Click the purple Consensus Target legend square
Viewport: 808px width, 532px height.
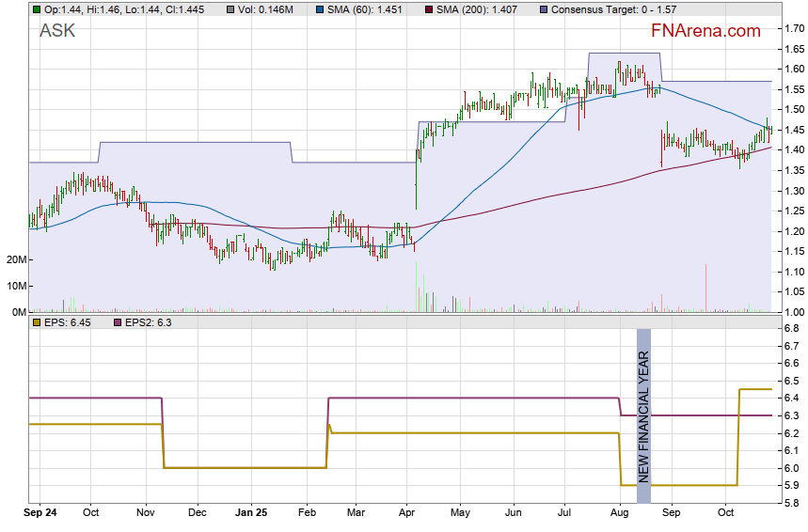tap(543, 9)
